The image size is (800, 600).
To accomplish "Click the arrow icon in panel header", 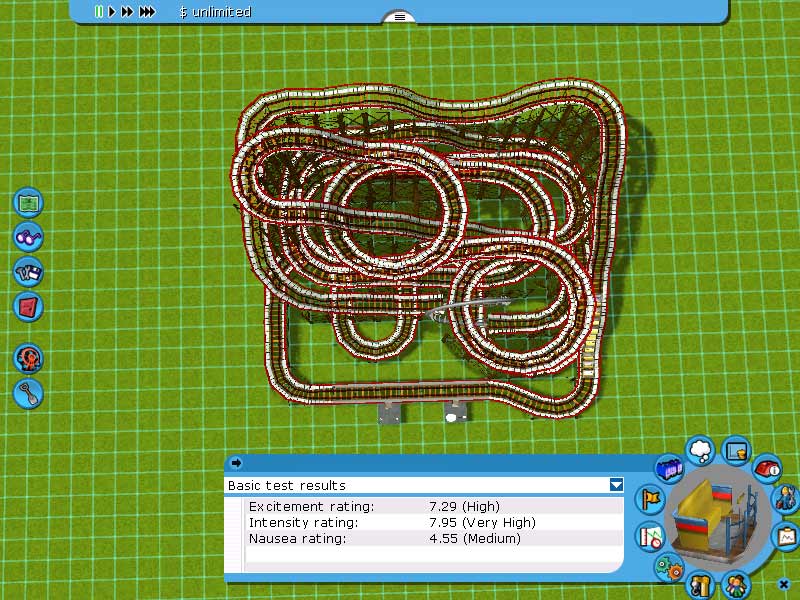I will point(236,463).
